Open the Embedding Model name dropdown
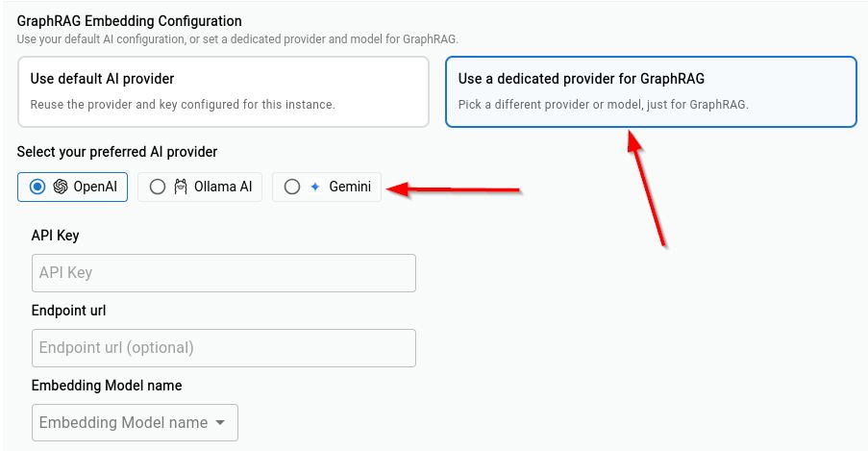 pyautogui.click(x=136, y=423)
